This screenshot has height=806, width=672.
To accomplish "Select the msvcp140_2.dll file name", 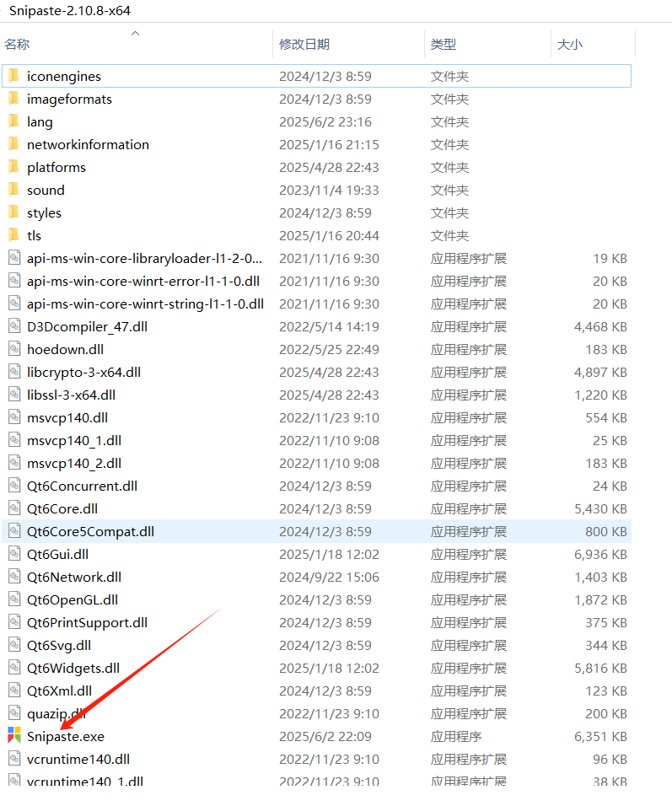I will (74, 463).
